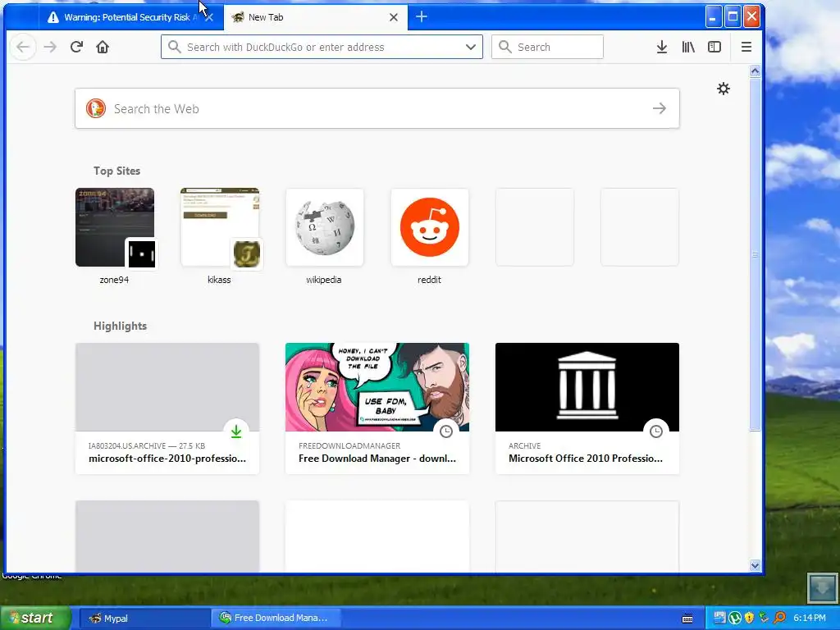Close the New Tab tab
Image resolution: width=840 pixels, height=630 pixels.
[394, 17]
